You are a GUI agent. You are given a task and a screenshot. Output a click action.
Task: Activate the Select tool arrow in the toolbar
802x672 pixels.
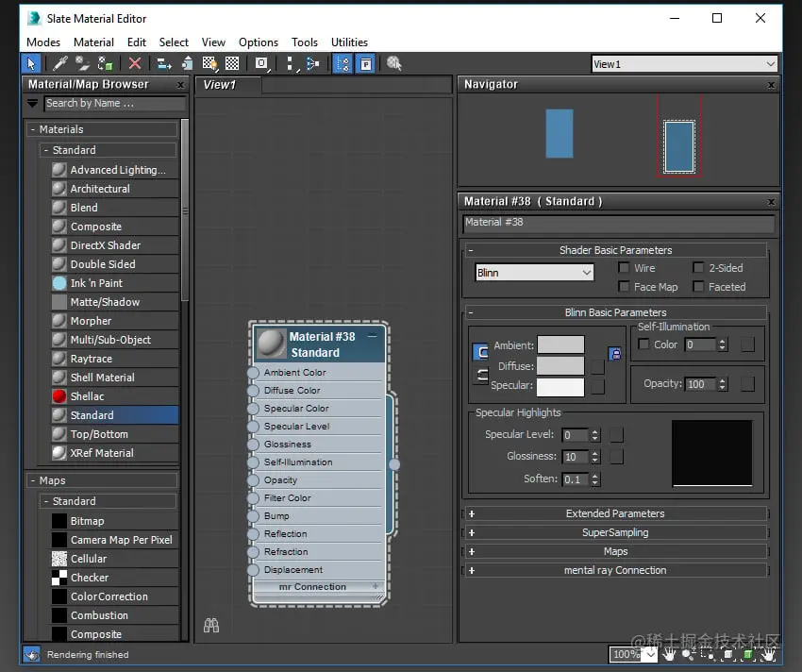[30, 62]
